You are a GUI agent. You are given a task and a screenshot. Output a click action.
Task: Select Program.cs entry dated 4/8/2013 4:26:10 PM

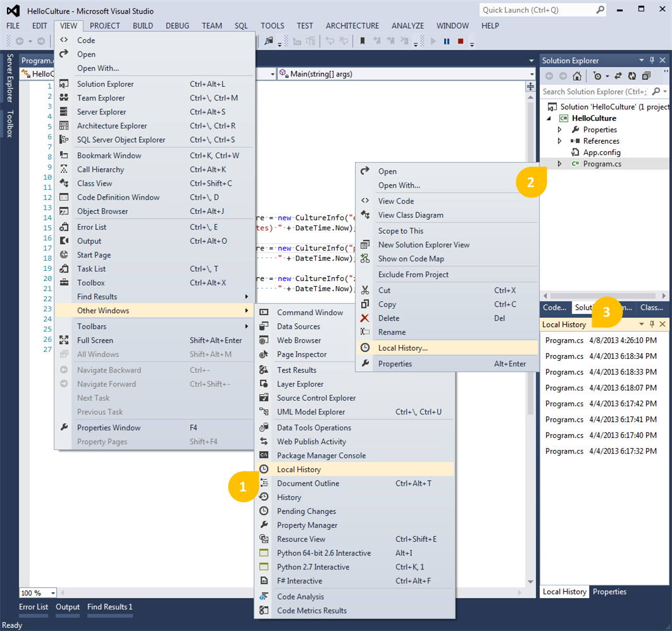[x=601, y=340]
